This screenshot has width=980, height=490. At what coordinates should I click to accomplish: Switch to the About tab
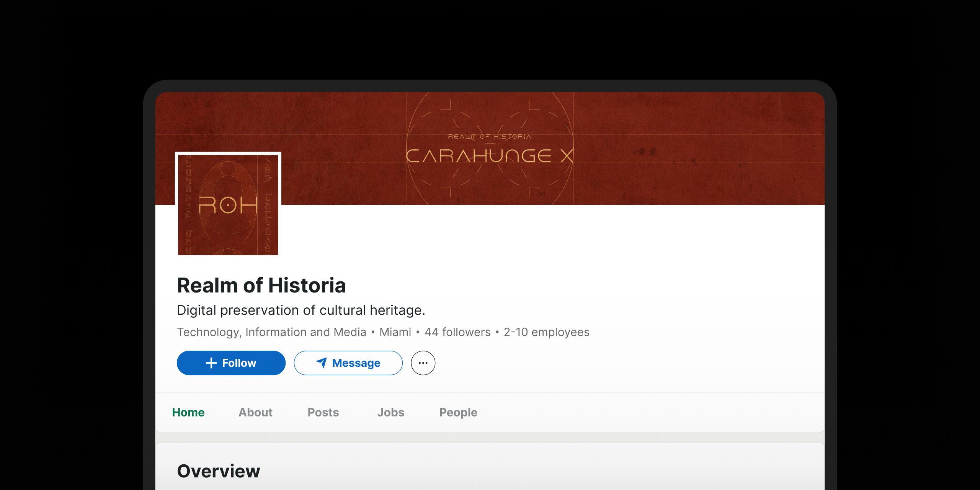[x=255, y=412]
